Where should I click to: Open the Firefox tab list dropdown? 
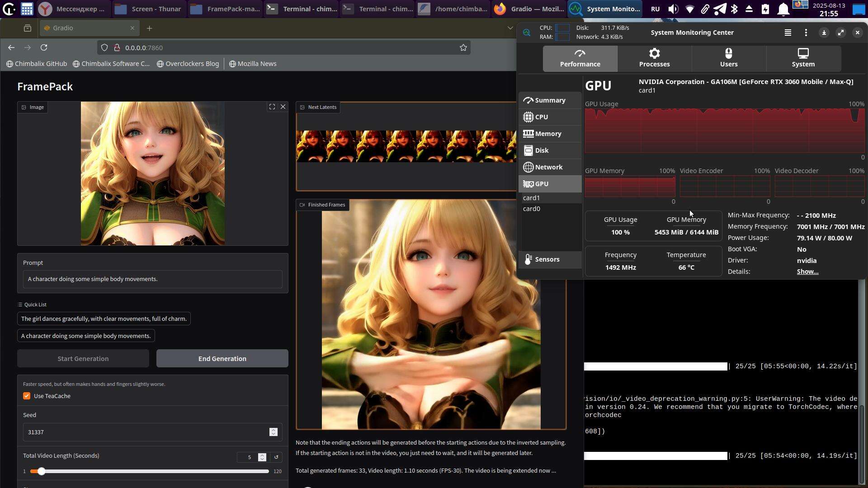pyautogui.click(x=510, y=28)
